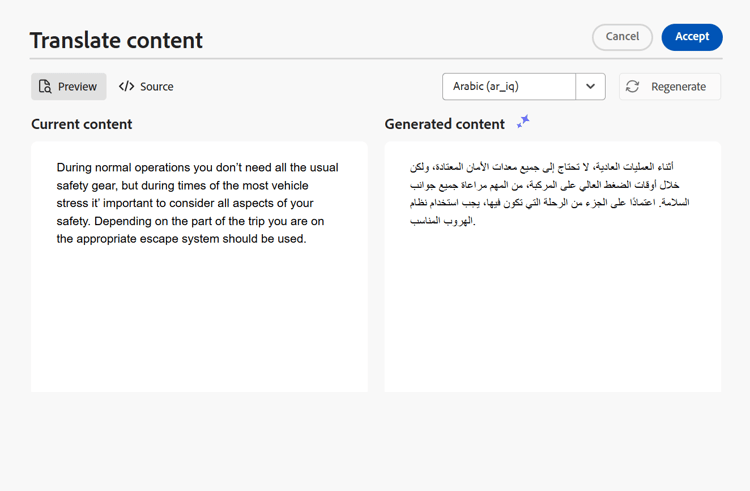Click the sentence 'the appropriate escape system should be used'
This screenshot has width=750, height=491.
coord(181,239)
